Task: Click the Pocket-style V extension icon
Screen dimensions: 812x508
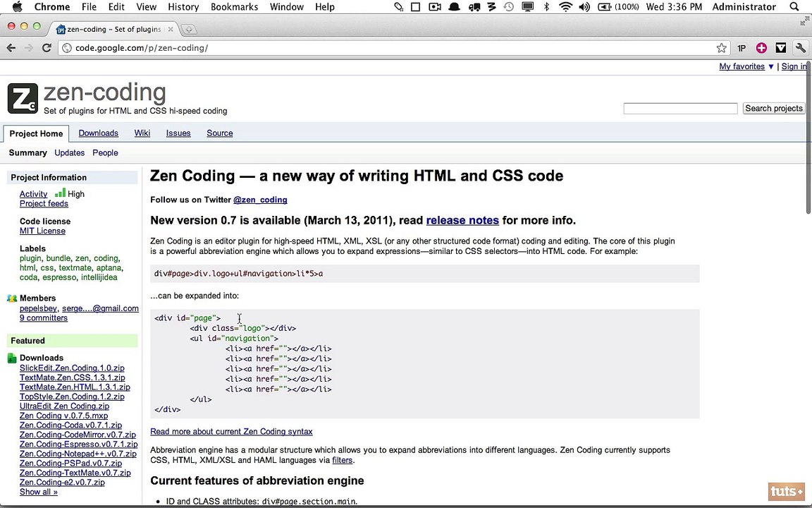Action: pyautogui.click(x=781, y=48)
